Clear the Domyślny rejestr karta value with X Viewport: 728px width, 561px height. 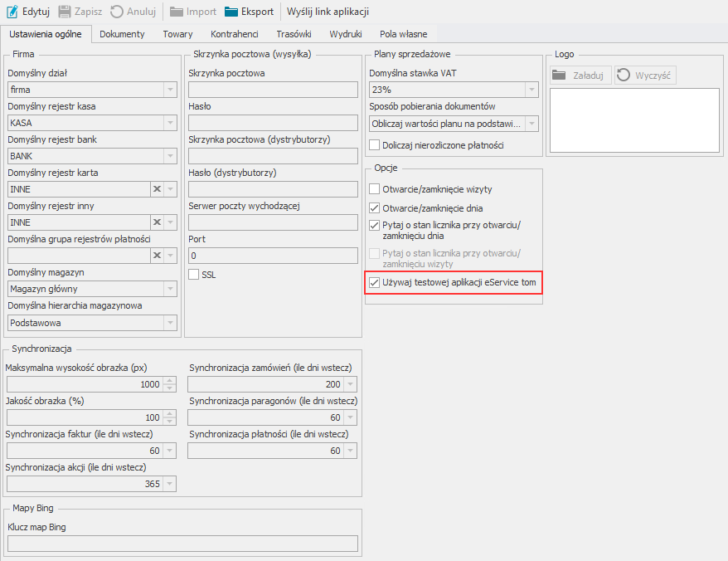pyautogui.click(x=155, y=189)
